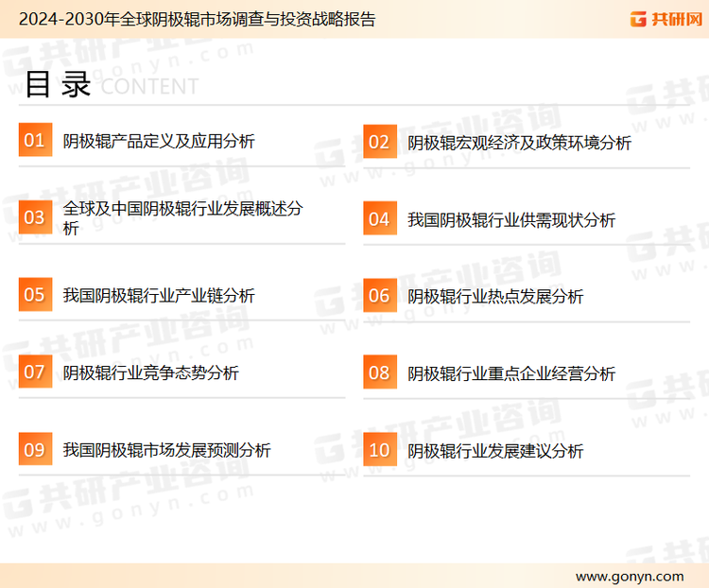Image resolution: width=709 pixels, height=588 pixels.
Task: Open chapter 全球及中国阴极辊行业发展概述分析
Action: [182, 218]
